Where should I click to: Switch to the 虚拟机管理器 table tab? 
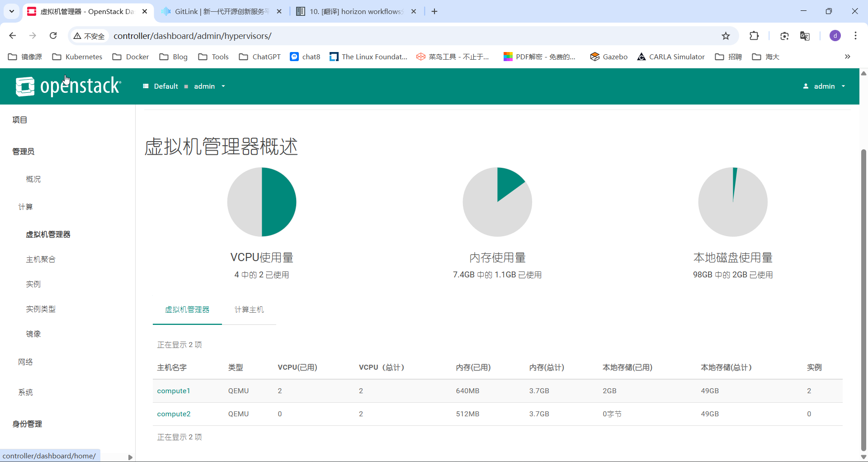(x=187, y=310)
